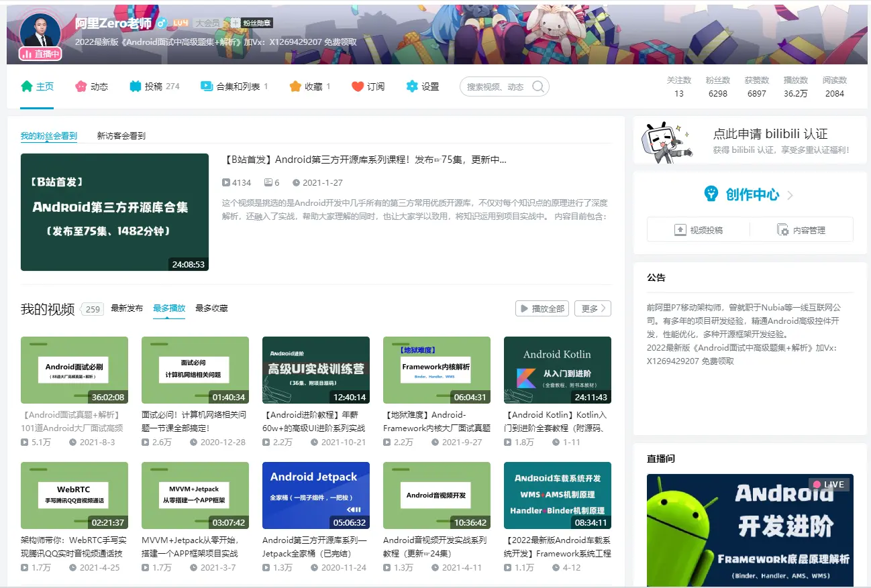Click the magnifier search icon
Viewport: 871px width, 588px height.
538,86
